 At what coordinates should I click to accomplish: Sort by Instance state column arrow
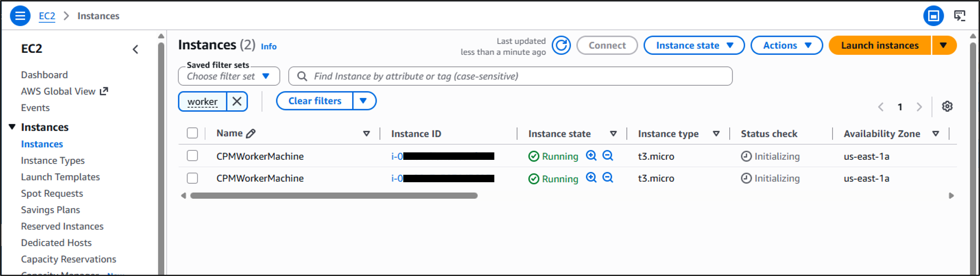pos(614,134)
